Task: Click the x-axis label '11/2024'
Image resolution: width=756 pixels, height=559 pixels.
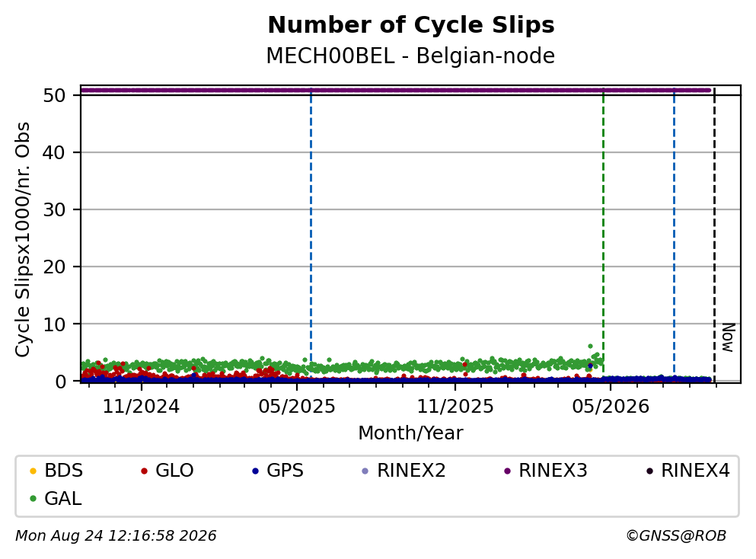Action: click(x=141, y=407)
